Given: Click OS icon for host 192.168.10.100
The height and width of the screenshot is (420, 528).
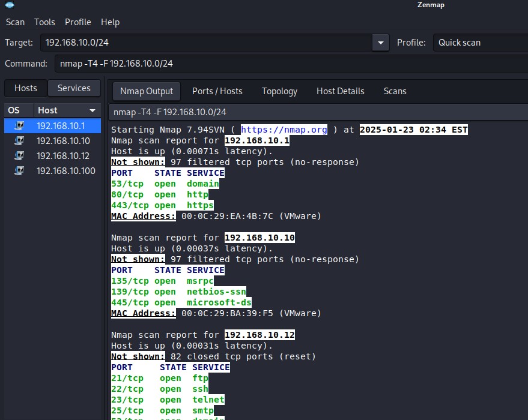Looking at the screenshot, I should click(x=19, y=171).
